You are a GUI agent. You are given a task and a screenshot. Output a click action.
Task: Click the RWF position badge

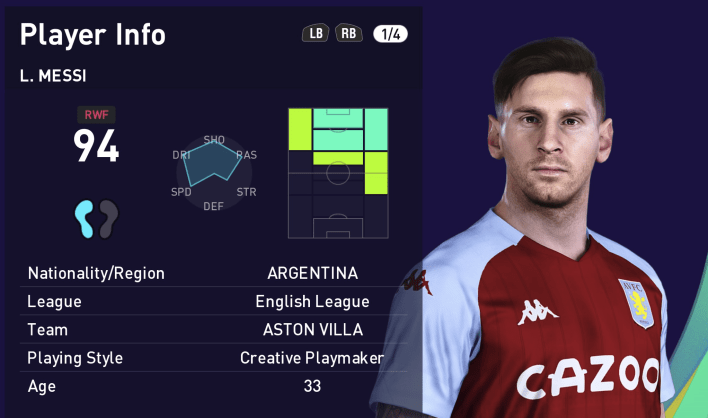96,115
